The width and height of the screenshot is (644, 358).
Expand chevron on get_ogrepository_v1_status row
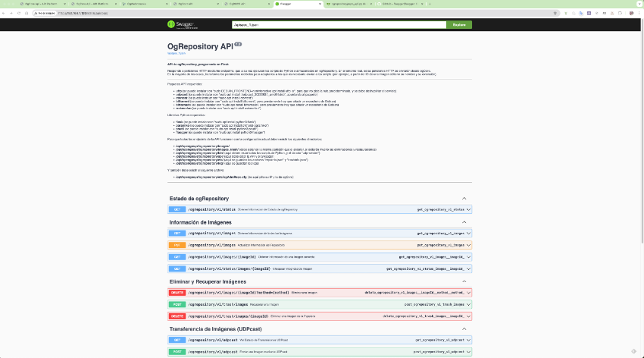[467, 209]
